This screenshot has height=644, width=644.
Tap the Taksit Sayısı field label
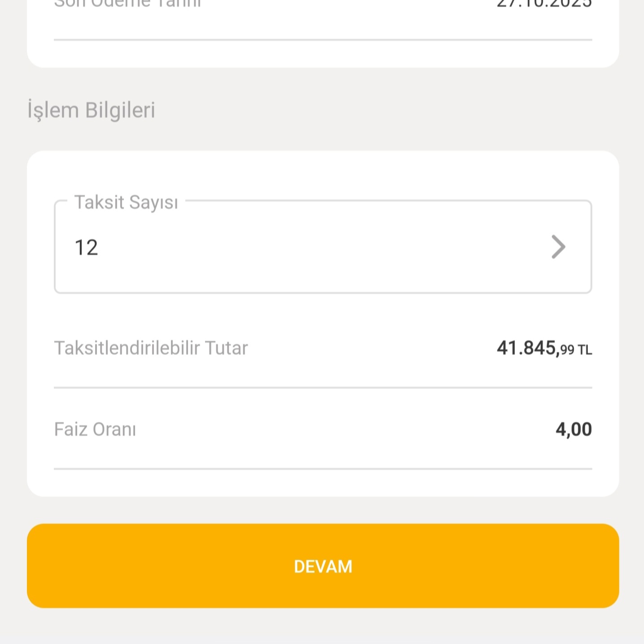(126, 202)
